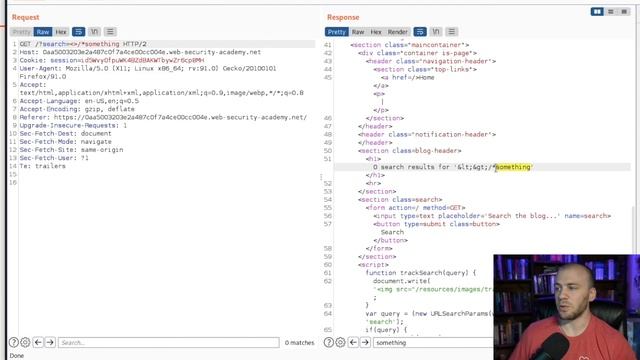Image resolution: width=640 pixels, height=360 pixels.
Task: Open the Request panel hamburger options menu
Action: pyautogui.click(x=110, y=32)
